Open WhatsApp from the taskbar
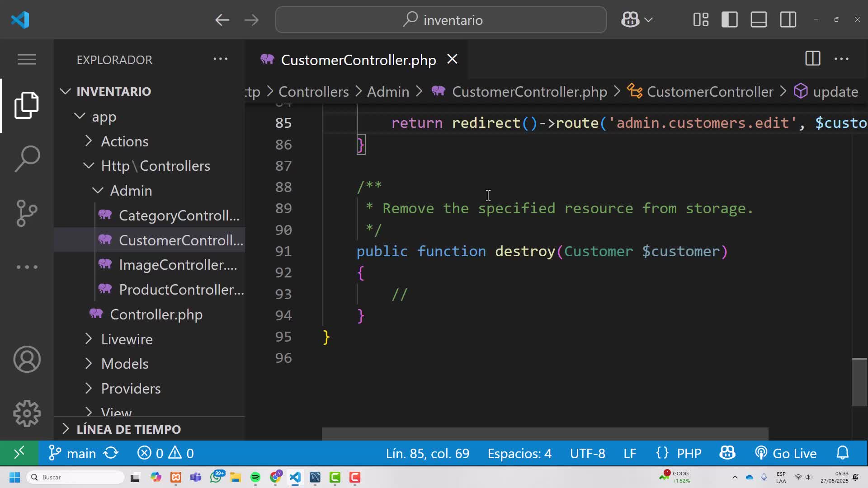The image size is (868, 488). [x=216, y=477]
